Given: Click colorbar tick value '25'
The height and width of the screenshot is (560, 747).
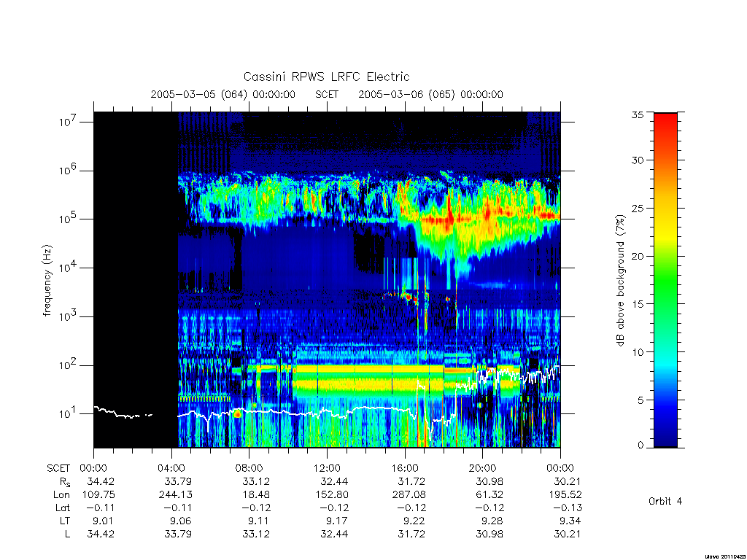Looking at the screenshot, I should [637, 208].
